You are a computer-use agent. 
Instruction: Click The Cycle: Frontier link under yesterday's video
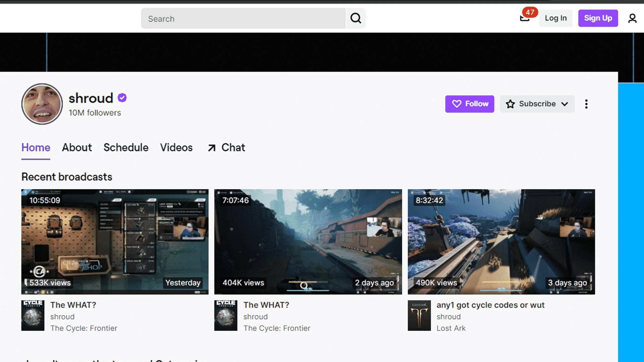click(84, 328)
